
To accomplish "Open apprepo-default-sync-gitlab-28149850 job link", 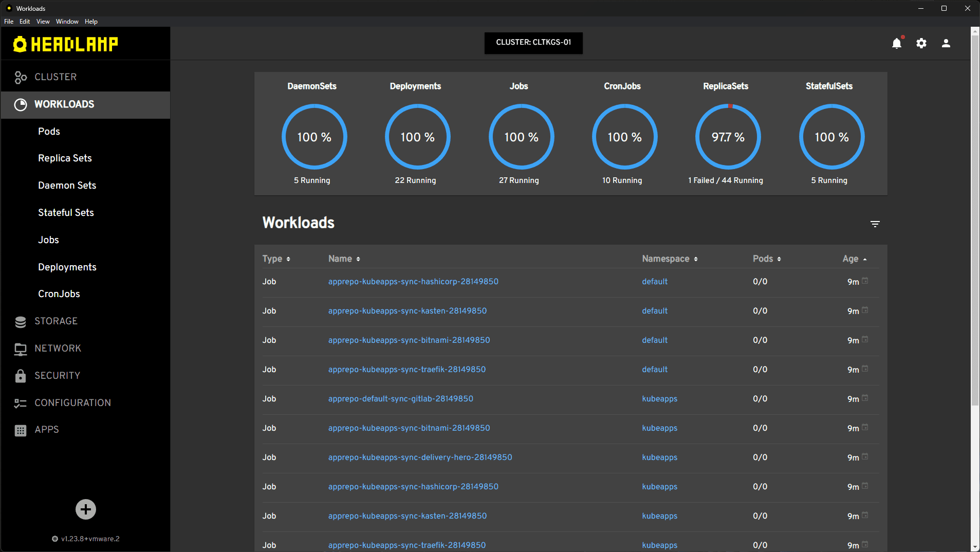I will (x=400, y=399).
